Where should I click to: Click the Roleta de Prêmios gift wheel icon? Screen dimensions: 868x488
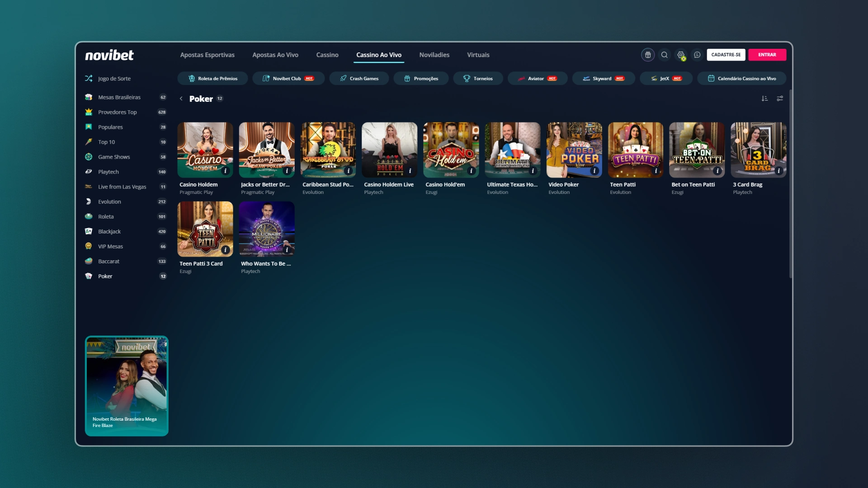click(192, 78)
